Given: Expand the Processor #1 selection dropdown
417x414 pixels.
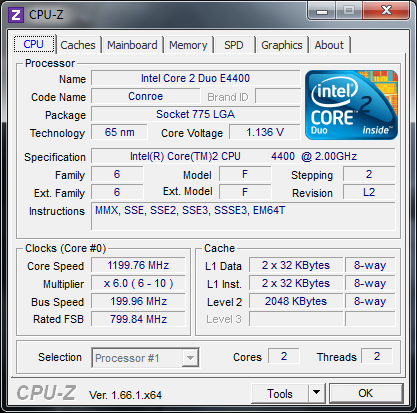Looking at the screenshot, I should [x=190, y=358].
